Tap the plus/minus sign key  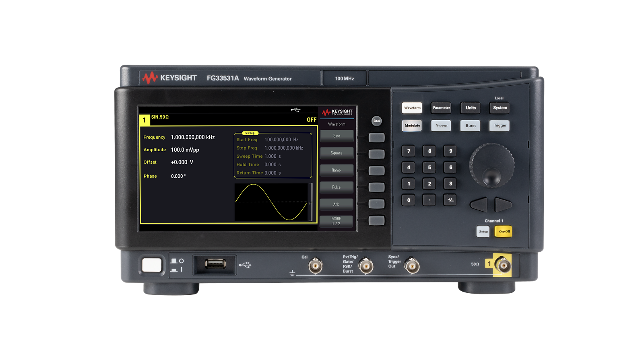pyautogui.click(x=450, y=200)
